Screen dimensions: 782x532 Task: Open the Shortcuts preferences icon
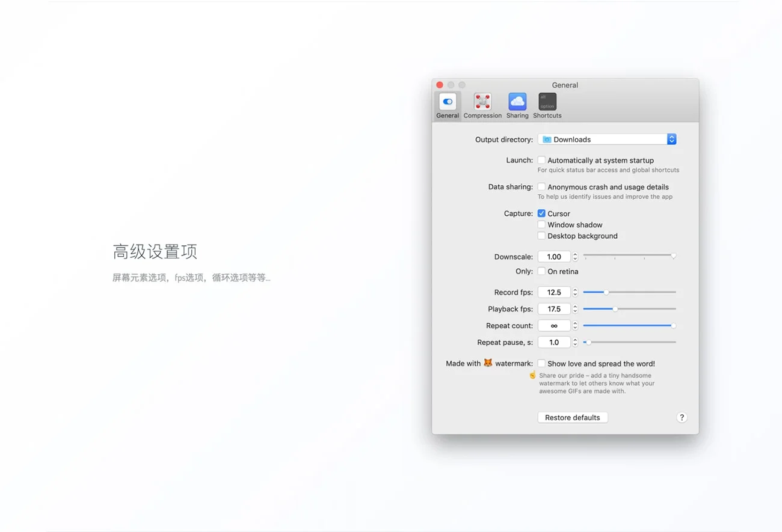point(547,102)
